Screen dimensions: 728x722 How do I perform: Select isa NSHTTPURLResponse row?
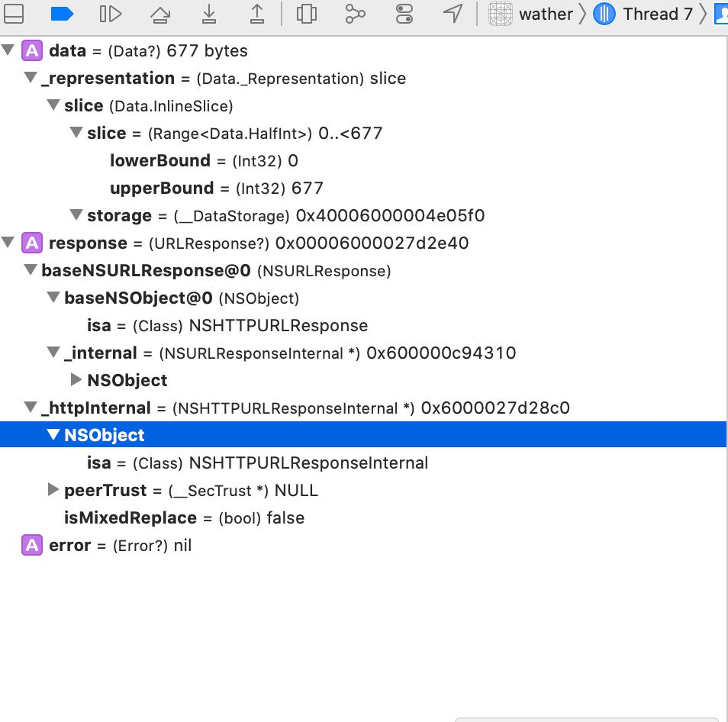(x=364, y=325)
